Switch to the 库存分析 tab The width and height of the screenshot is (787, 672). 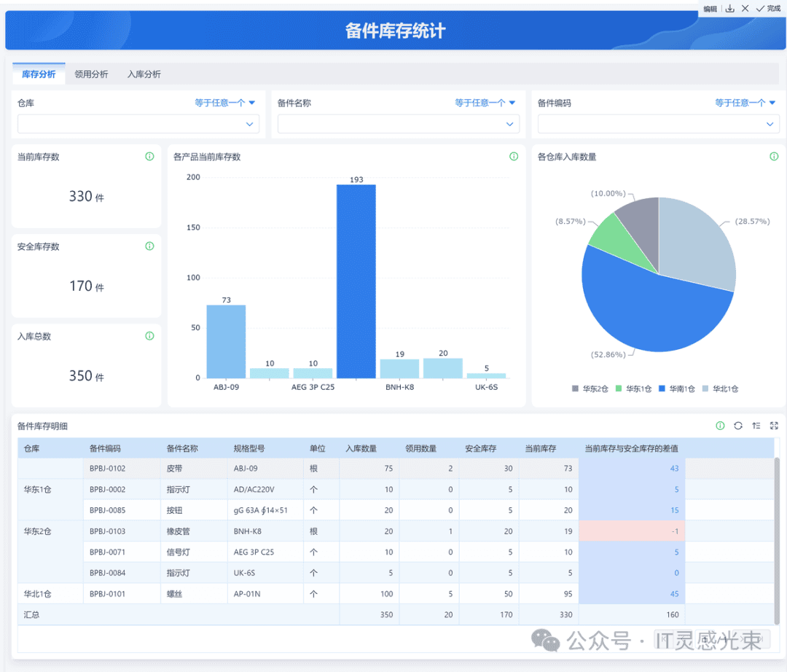pyautogui.click(x=39, y=74)
